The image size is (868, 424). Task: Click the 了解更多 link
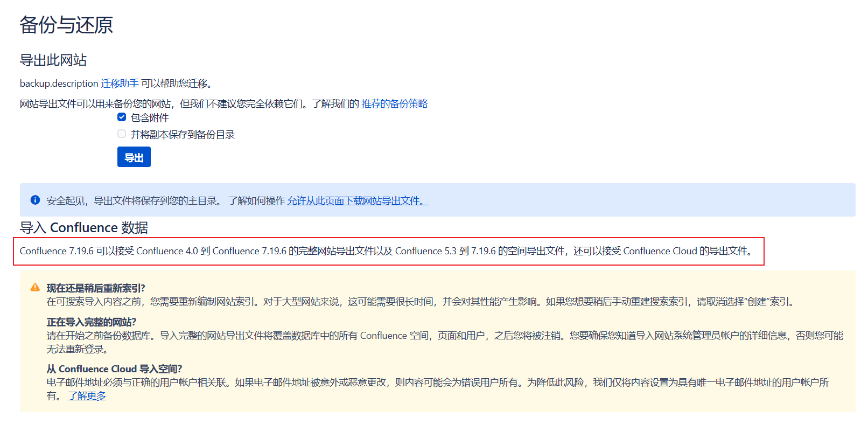[87, 396]
